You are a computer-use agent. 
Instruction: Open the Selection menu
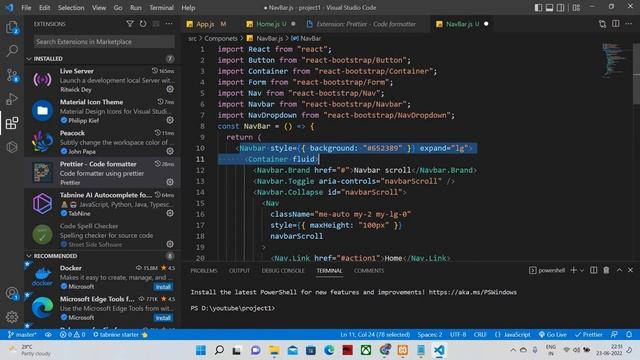coord(71,8)
